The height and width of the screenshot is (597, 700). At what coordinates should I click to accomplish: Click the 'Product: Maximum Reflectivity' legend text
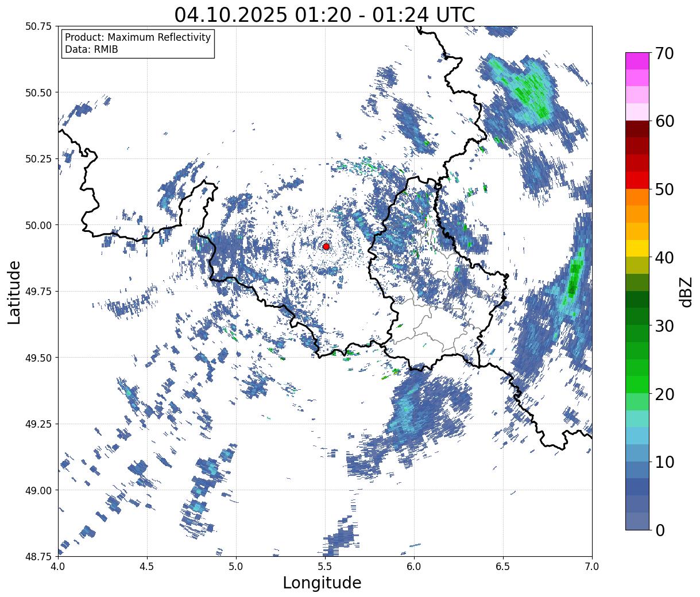tap(138, 37)
